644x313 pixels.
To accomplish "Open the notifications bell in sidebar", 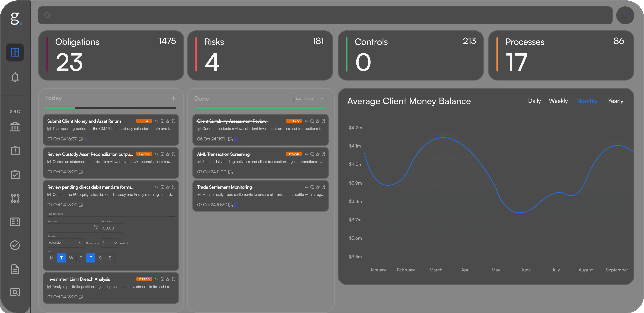I will [x=15, y=77].
